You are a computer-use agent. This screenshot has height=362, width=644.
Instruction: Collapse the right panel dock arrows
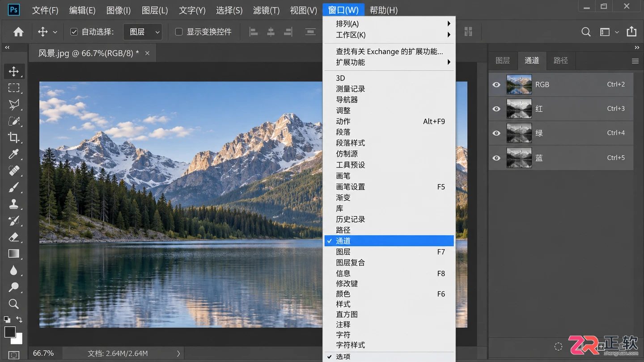tap(637, 47)
